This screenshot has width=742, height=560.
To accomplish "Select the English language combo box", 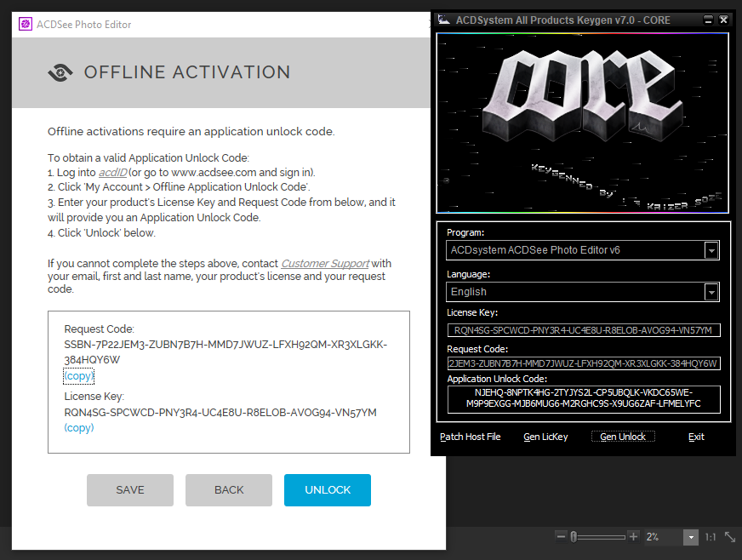I will pos(583,292).
